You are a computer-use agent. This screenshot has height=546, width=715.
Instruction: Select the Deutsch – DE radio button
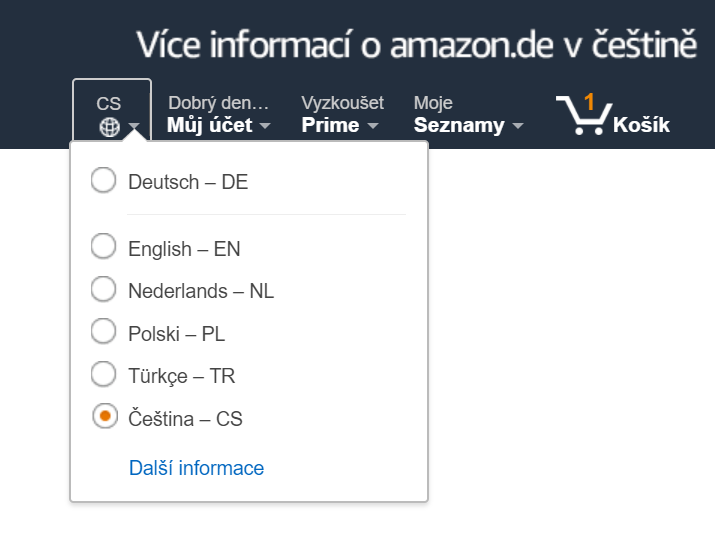pos(104,180)
